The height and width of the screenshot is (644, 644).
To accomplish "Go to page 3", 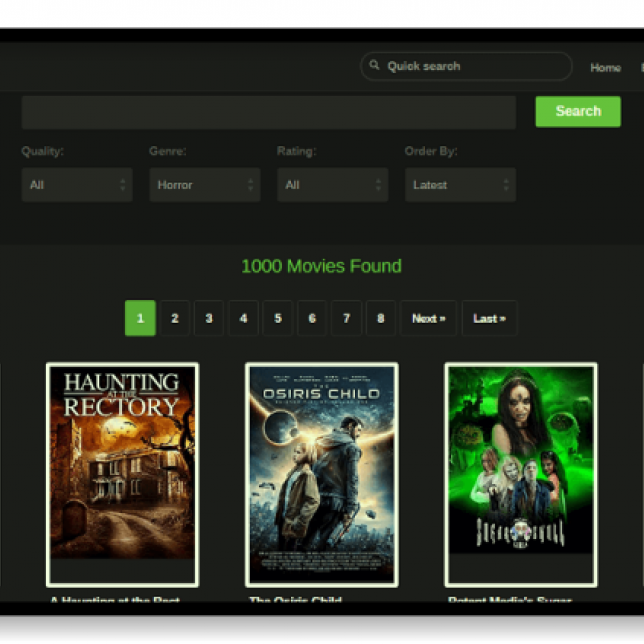I will tap(209, 318).
